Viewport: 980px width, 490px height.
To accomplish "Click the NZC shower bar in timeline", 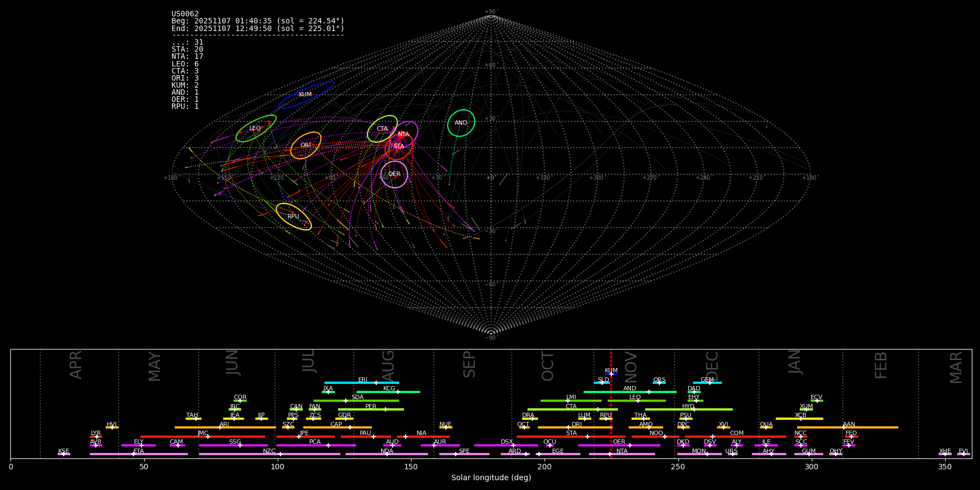I will [269, 454].
